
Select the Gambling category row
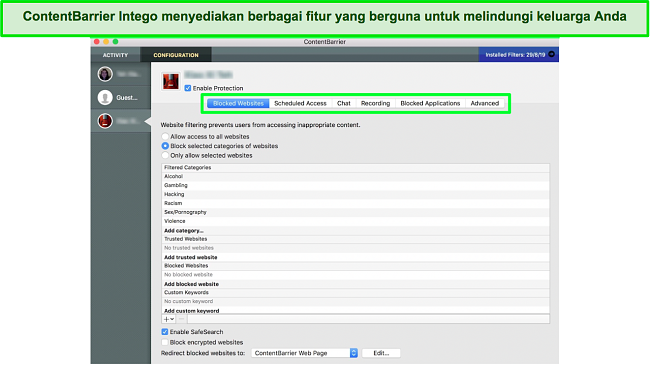click(355, 185)
